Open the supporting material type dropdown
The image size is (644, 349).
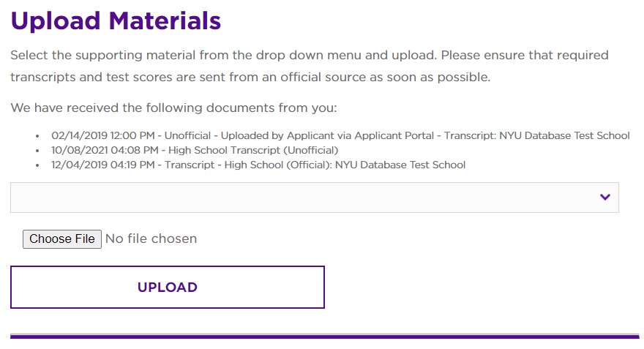(x=314, y=198)
